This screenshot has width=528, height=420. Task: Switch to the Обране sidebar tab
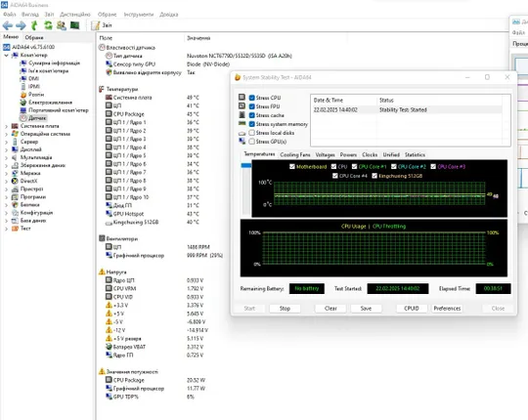click(34, 37)
